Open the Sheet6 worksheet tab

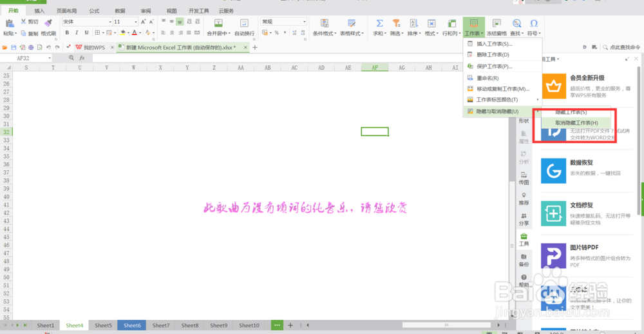pos(132,325)
